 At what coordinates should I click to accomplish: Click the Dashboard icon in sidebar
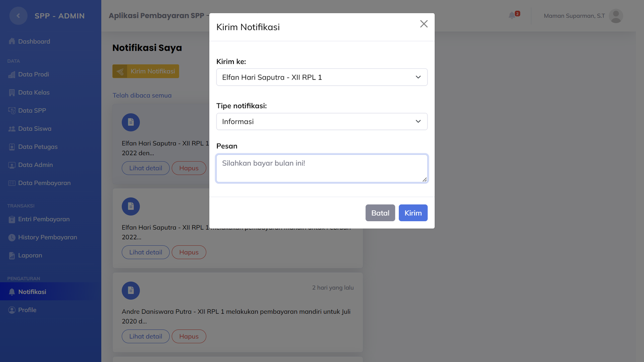(12, 41)
